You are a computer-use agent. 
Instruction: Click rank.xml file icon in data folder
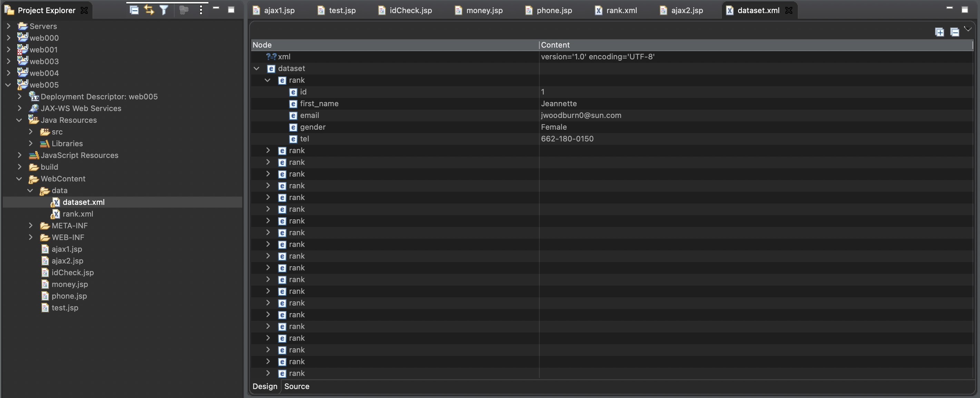tap(56, 214)
